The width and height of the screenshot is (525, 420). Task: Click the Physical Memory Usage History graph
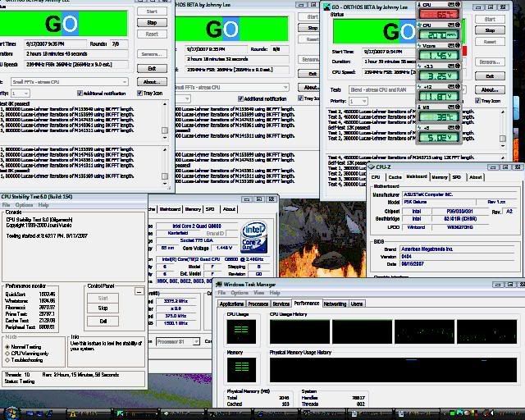click(x=394, y=370)
